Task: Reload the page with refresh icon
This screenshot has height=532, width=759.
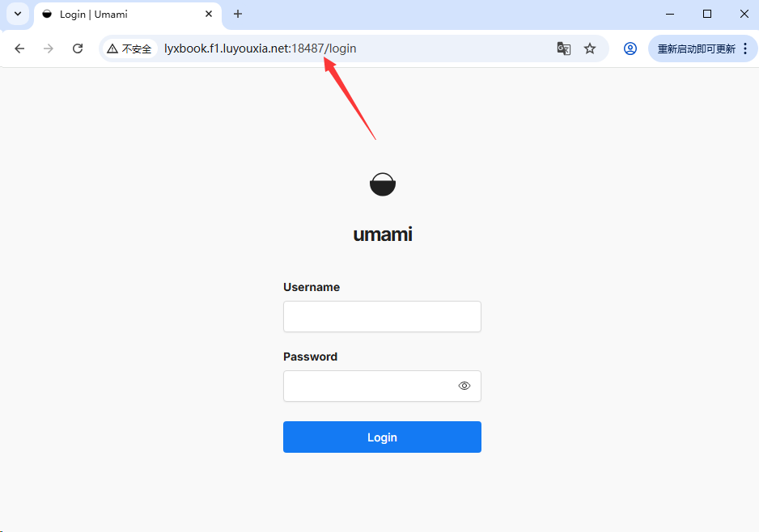Action: tap(78, 49)
